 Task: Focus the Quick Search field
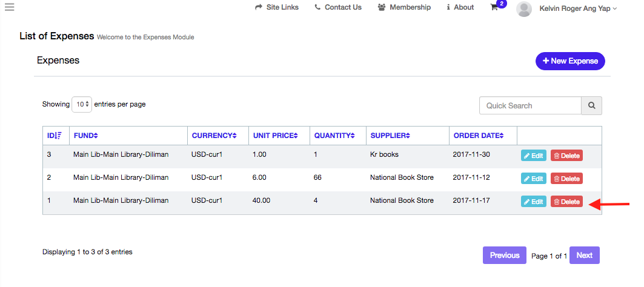click(x=530, y=105)
